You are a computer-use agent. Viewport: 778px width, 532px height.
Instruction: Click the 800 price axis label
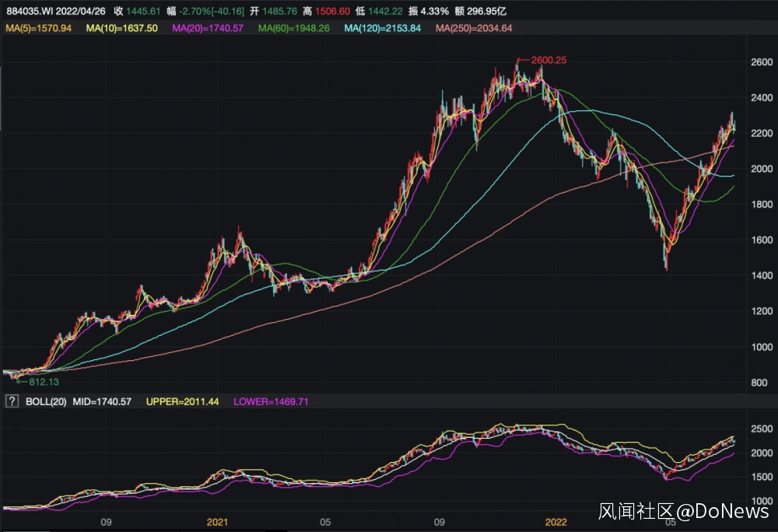[x=759, y=383]
